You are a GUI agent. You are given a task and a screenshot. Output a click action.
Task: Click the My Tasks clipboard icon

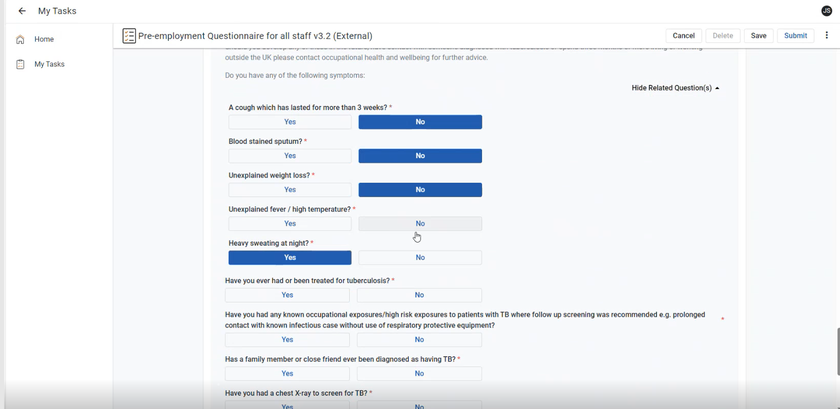click(x=20, y=64)
